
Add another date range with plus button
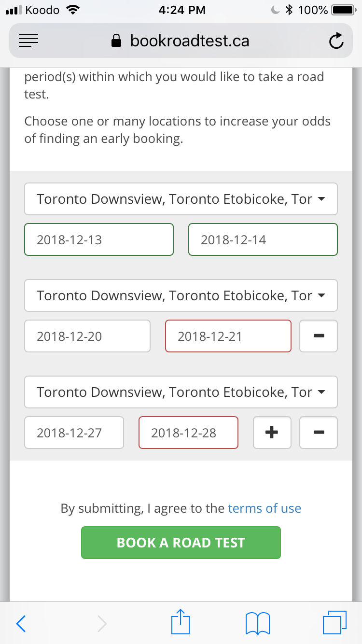point(272,433)
